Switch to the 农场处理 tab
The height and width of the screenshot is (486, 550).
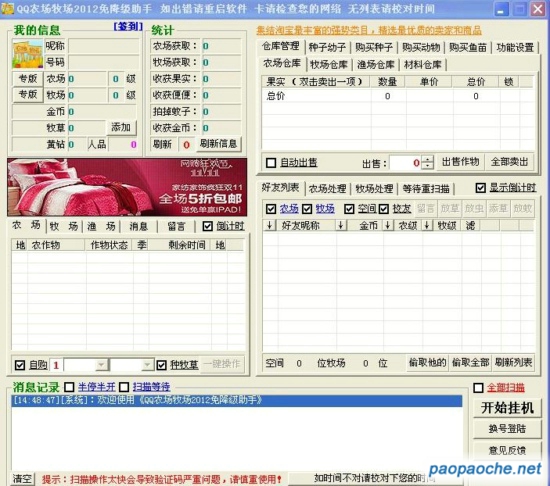click(327, 189)
